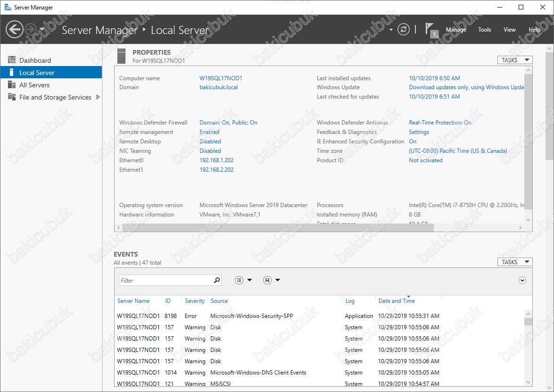Open navigation history dropdown arrow
Viewport: 554px width, 392px height.
[x=41, y=29]
